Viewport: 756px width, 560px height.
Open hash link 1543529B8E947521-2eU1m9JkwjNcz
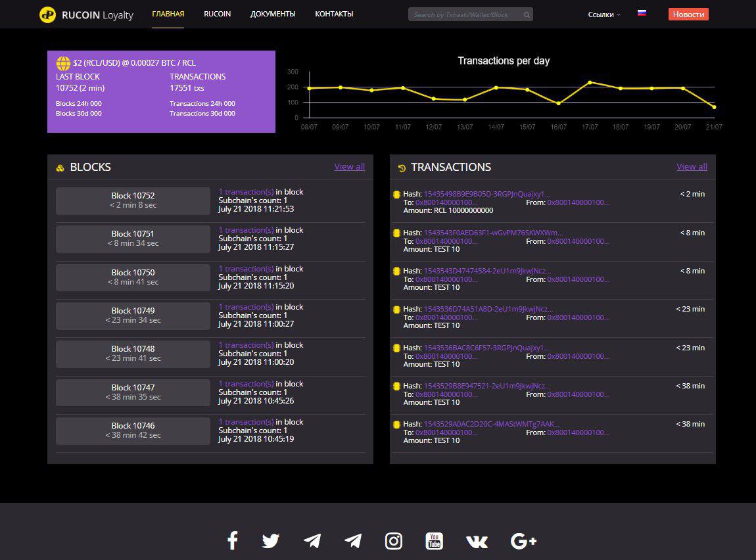(x=487, y=386)
